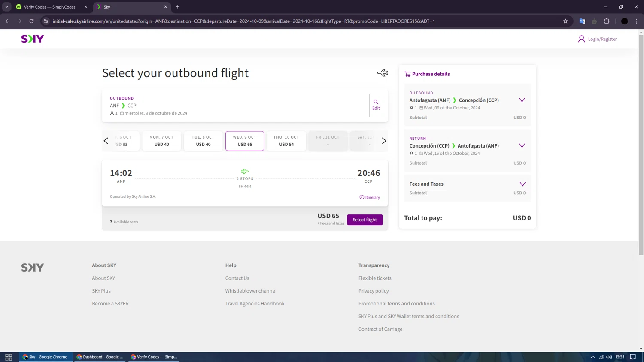
Task: Click the airplane icon beside heading
Action: click(x=383, y=73)
